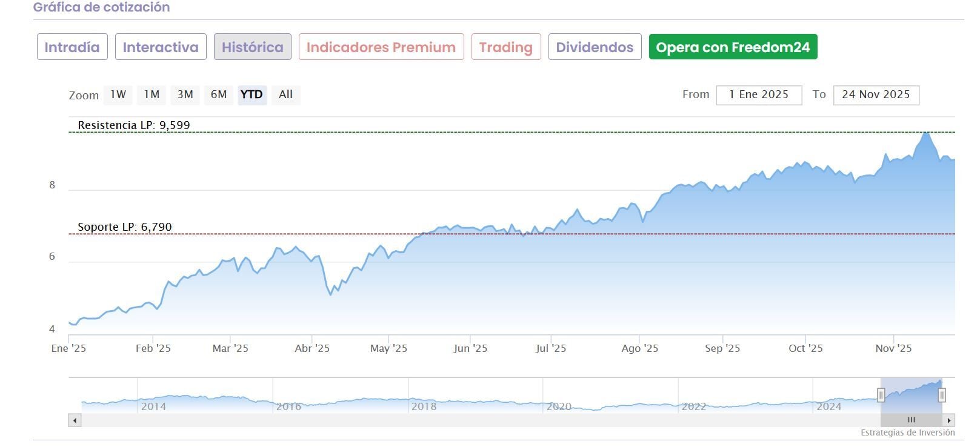Open the Interactiva chart tab
Screen dimensions: 980x447
[161, 47]
